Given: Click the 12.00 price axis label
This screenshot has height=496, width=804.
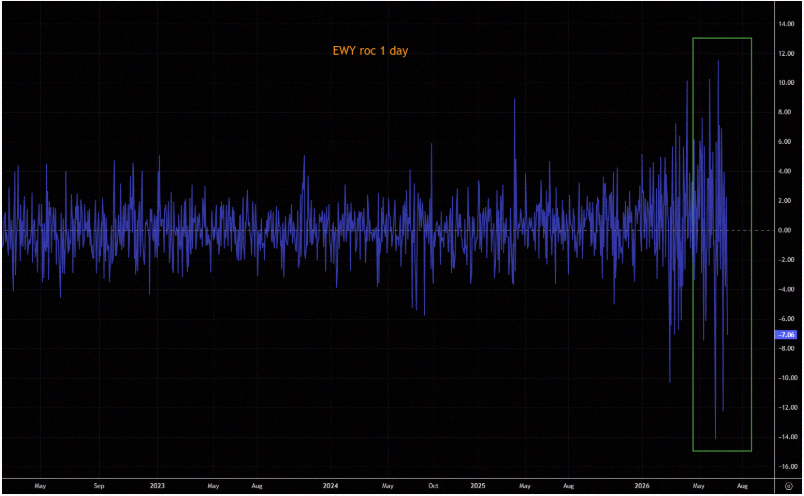Looking at the screenshot, I should [786, 53].
